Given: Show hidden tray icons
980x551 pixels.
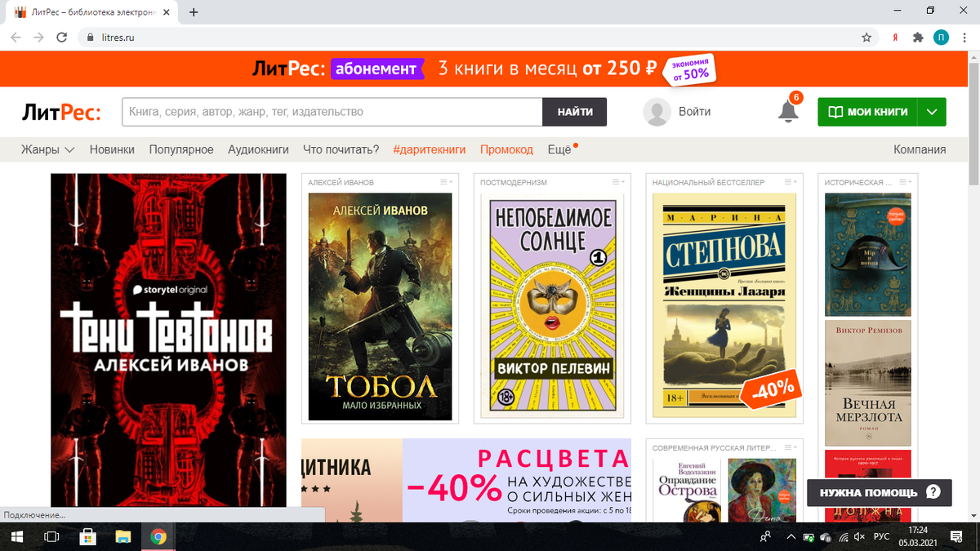Looking at the screenshot, I should (x=790, y=537).
